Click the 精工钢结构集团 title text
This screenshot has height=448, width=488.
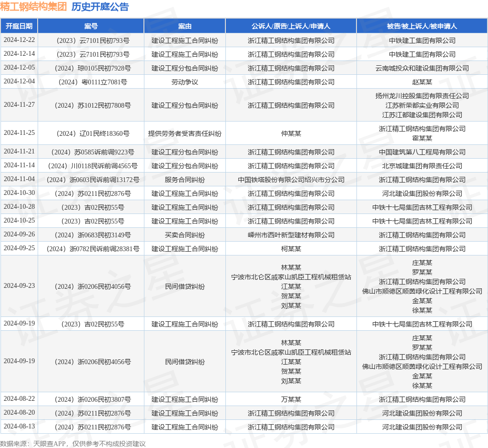click(33, 7)
